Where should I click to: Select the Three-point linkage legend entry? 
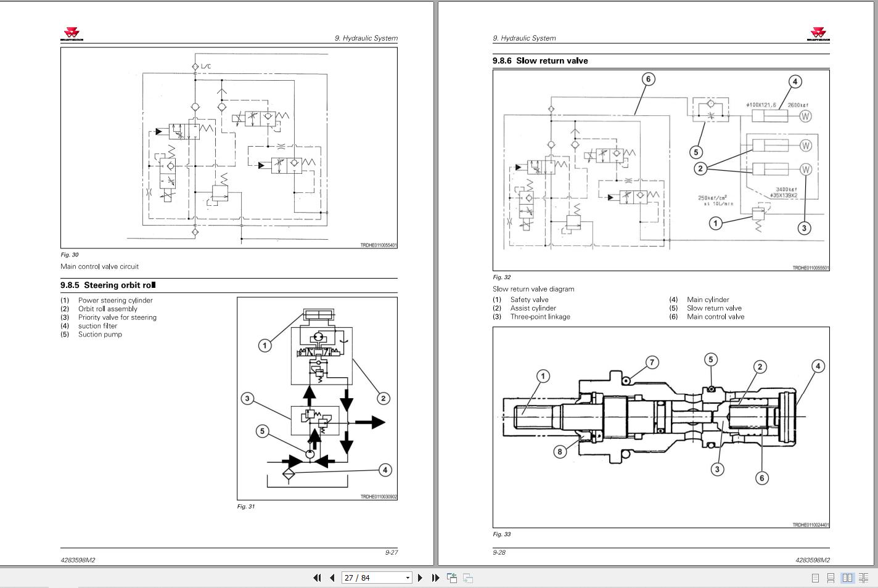[x=540, y=317]
